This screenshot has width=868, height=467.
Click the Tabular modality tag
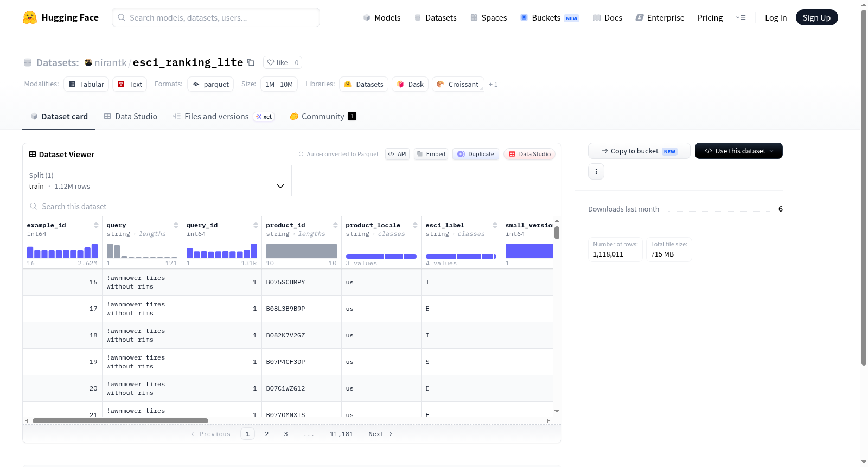[86, 84]
